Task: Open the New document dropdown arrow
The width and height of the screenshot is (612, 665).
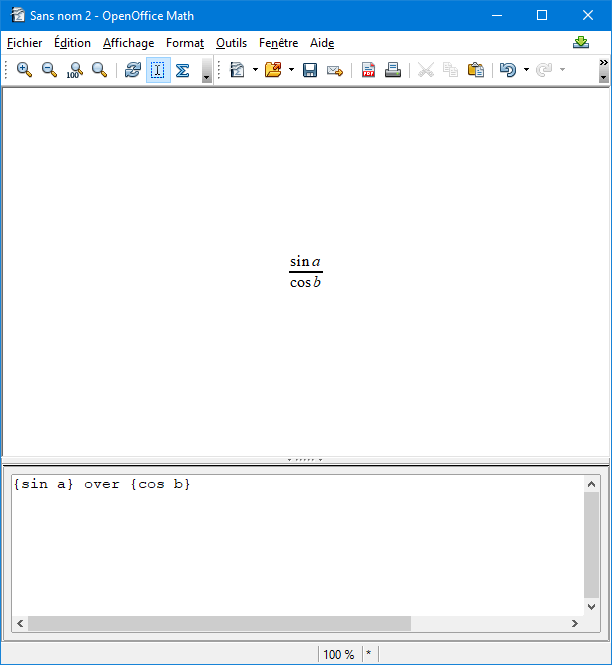Action: [x=255, y=70]
